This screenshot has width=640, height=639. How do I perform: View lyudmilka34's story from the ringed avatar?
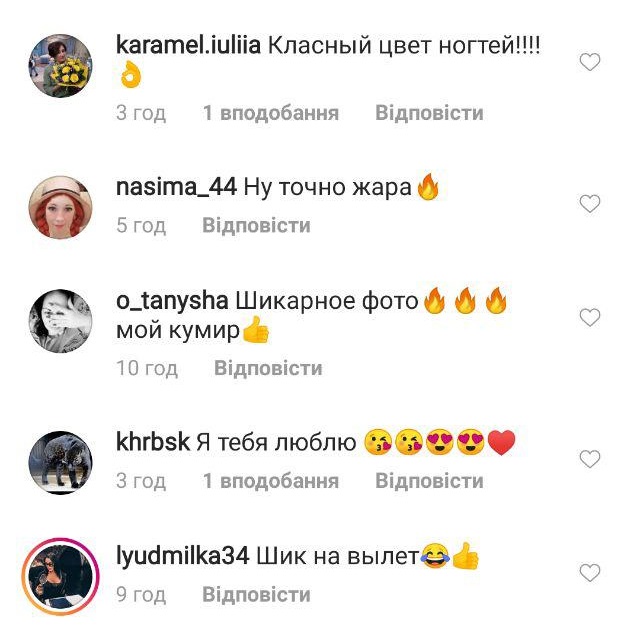(x=60, y=576)
